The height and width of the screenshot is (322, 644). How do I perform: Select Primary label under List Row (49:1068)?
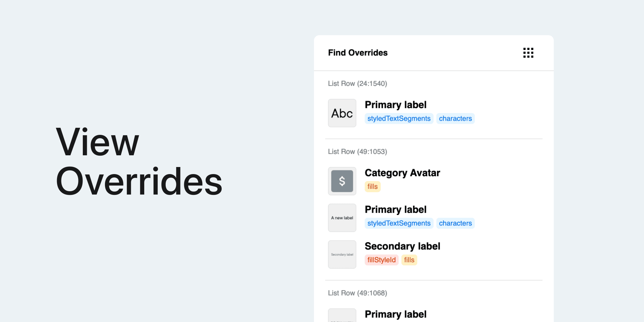[395, 314]
